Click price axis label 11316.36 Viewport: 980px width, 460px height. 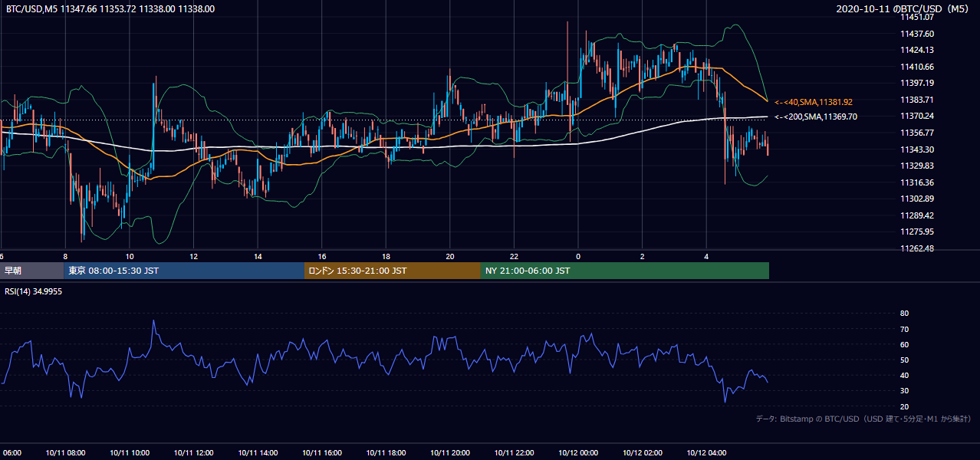[x=916, y=182]
